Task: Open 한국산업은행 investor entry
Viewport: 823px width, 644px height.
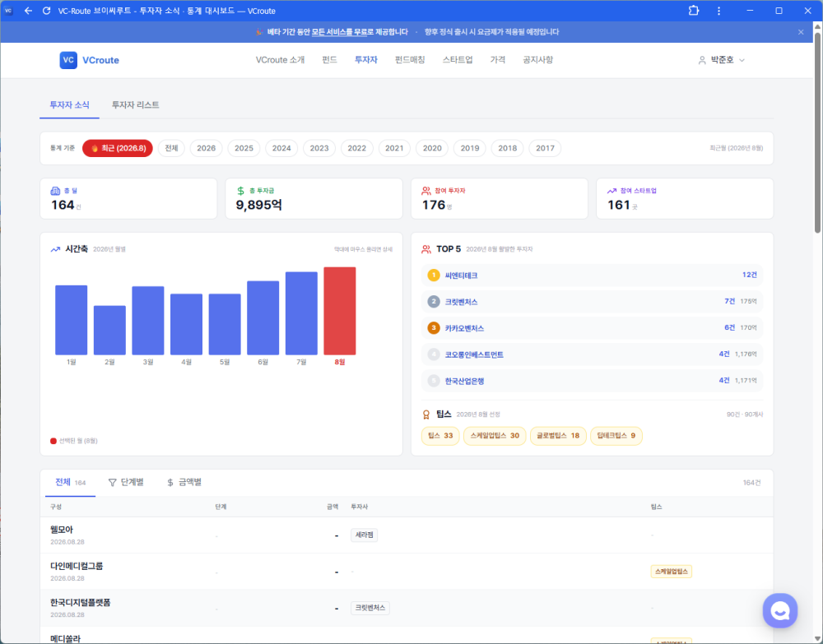Action: click(x=592, y=381)
